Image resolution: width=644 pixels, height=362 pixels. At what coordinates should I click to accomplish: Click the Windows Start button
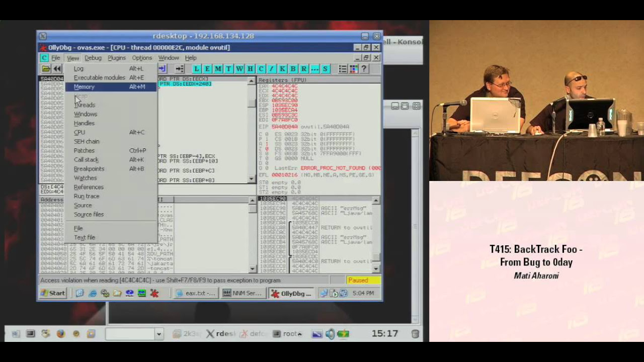53,293
